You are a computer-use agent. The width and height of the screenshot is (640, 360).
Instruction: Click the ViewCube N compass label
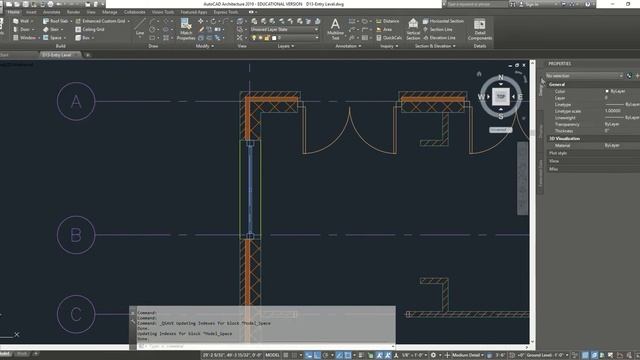[501, 77]
